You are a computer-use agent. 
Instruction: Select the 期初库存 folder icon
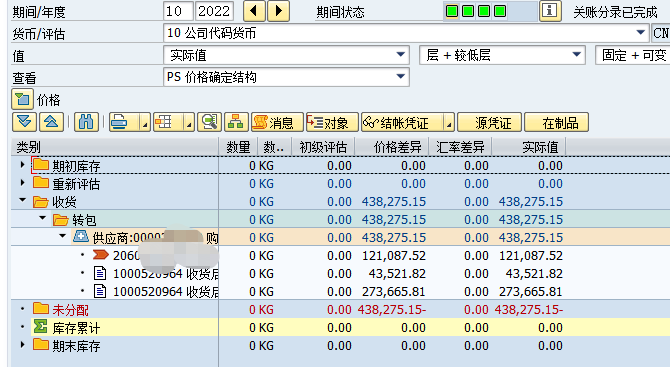(x=41, y=164)
